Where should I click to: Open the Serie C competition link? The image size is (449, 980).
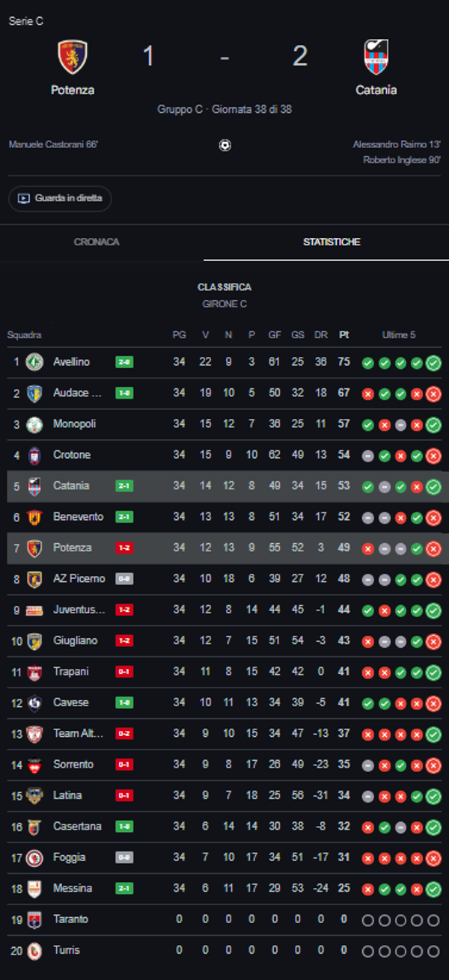(26, 21)
